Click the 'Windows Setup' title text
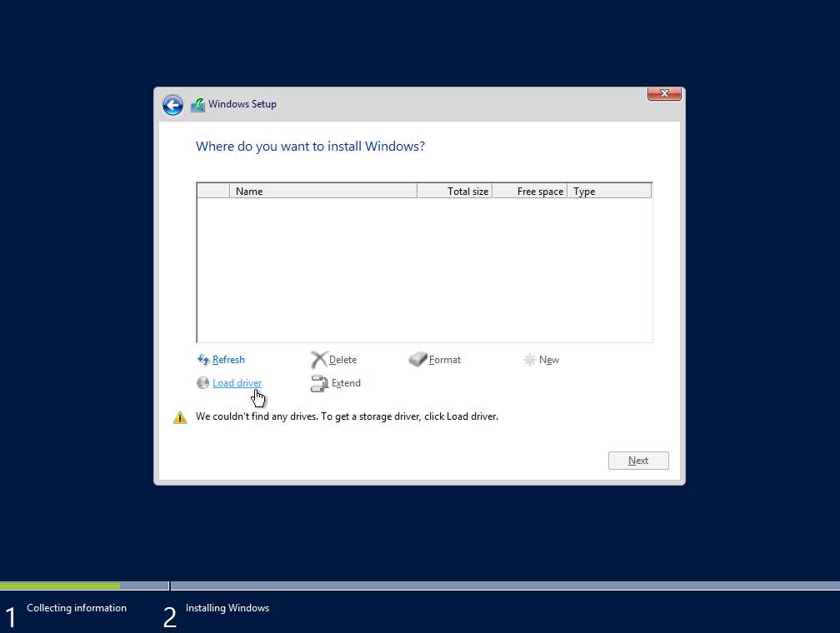Screen dimensions: 840x633 [x=242, y=104]
